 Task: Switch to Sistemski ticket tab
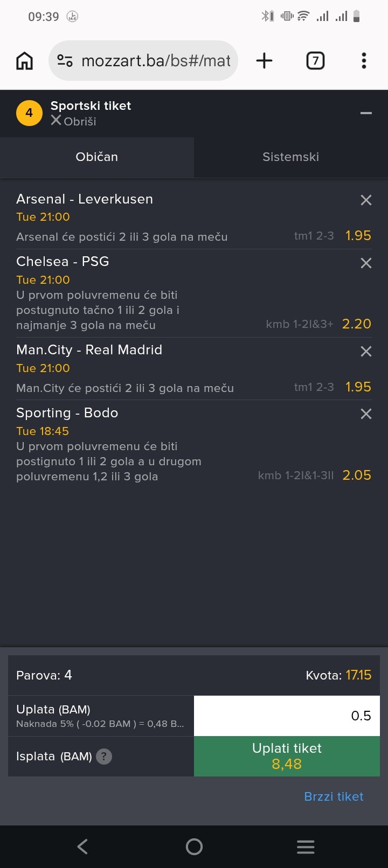point(290,157)
